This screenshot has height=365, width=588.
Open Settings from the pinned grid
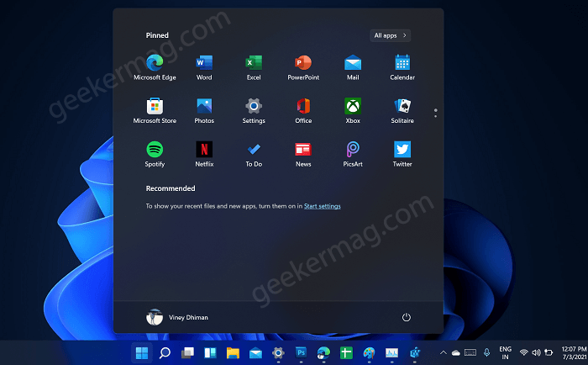254,111
